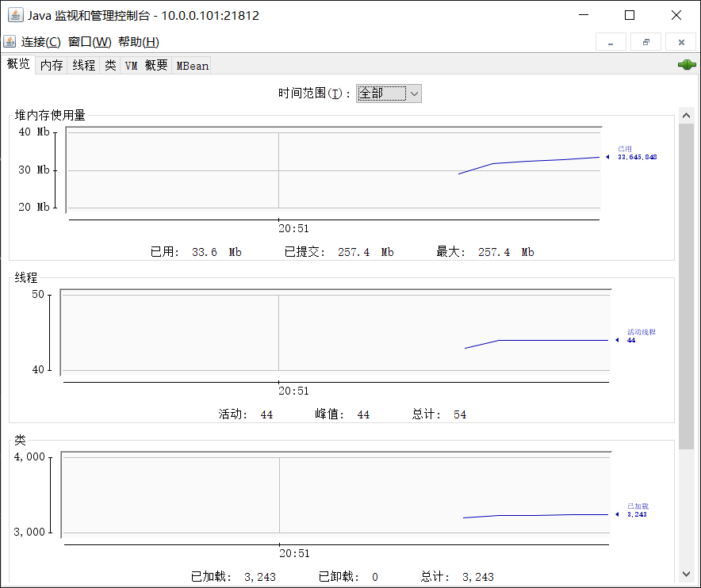The image size is (701, 588).
Task: Click the green connection status icon
Action: click(687, 65)
